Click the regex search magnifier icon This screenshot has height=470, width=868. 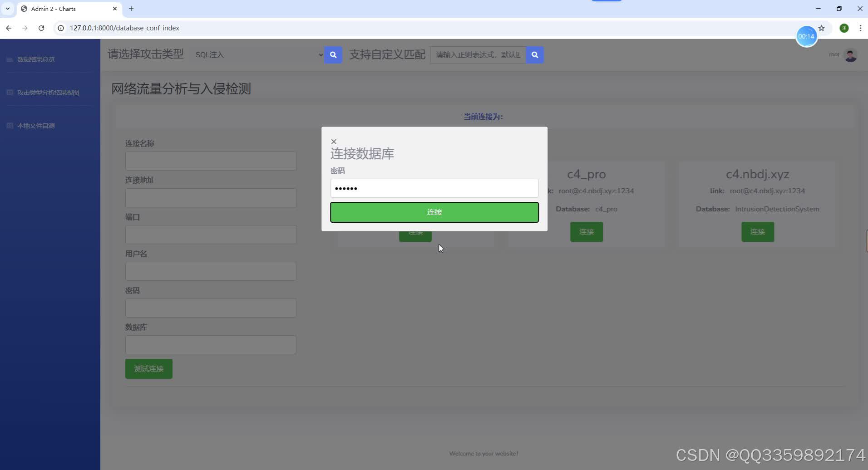coord(535,54)
